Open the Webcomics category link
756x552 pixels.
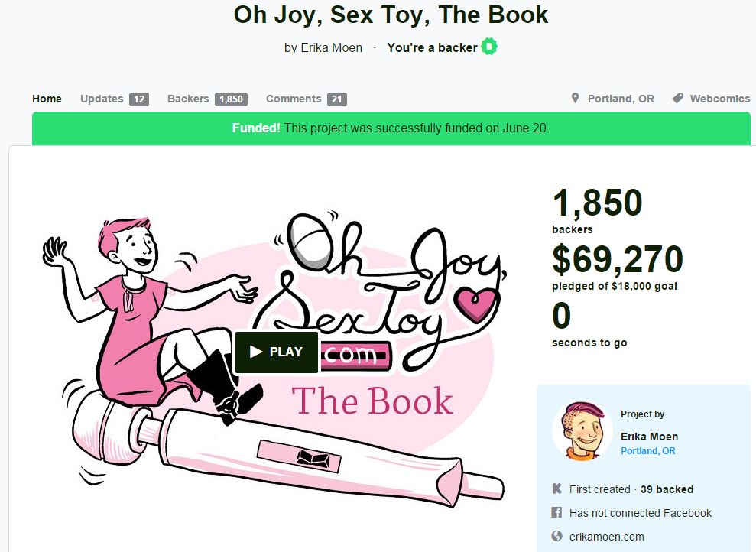[x=720, y=99]
